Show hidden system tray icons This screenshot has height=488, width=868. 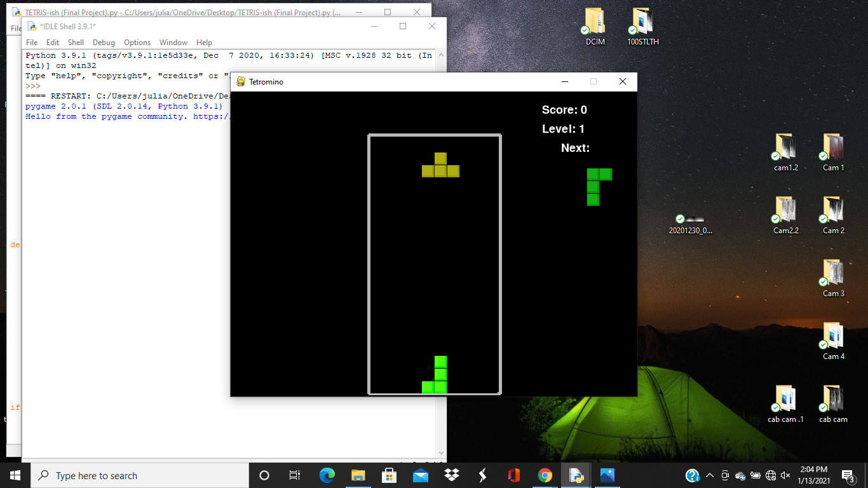[x=709, y=475]
